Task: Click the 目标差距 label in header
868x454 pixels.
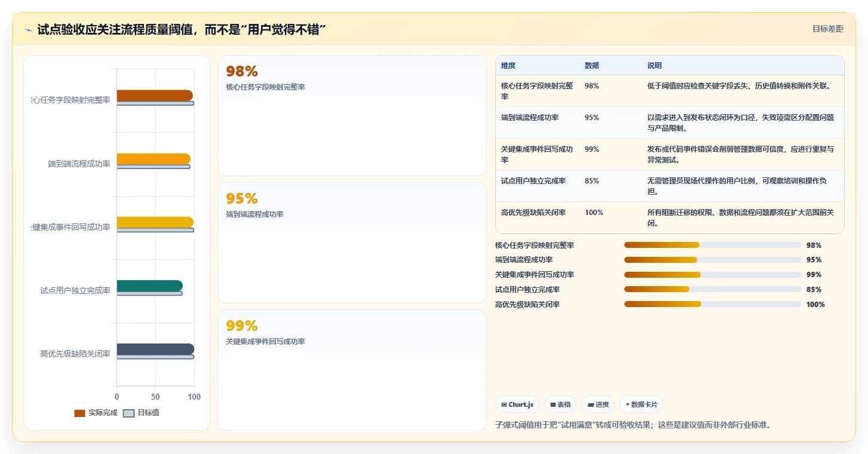Action: click(827, 29)
